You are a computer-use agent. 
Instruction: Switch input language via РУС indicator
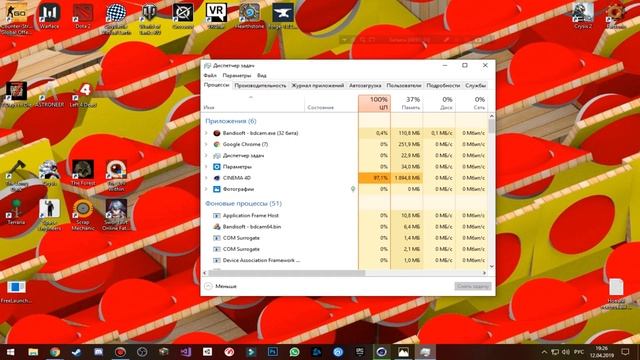point(579,352)
